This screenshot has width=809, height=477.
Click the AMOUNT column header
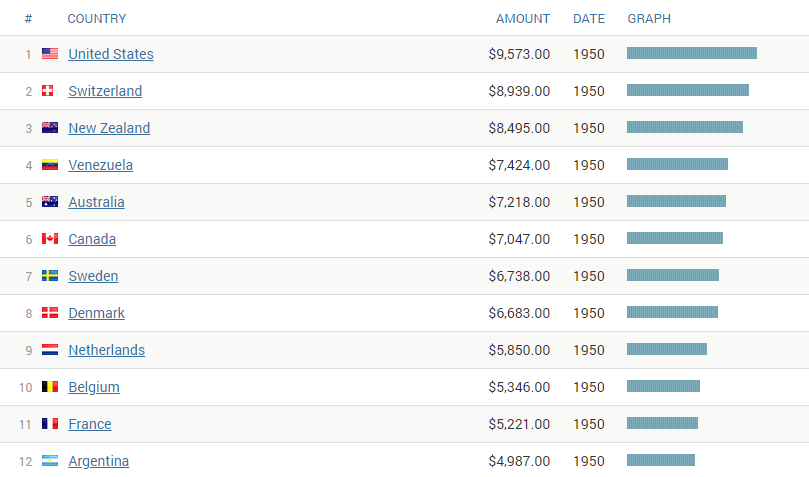523,19
